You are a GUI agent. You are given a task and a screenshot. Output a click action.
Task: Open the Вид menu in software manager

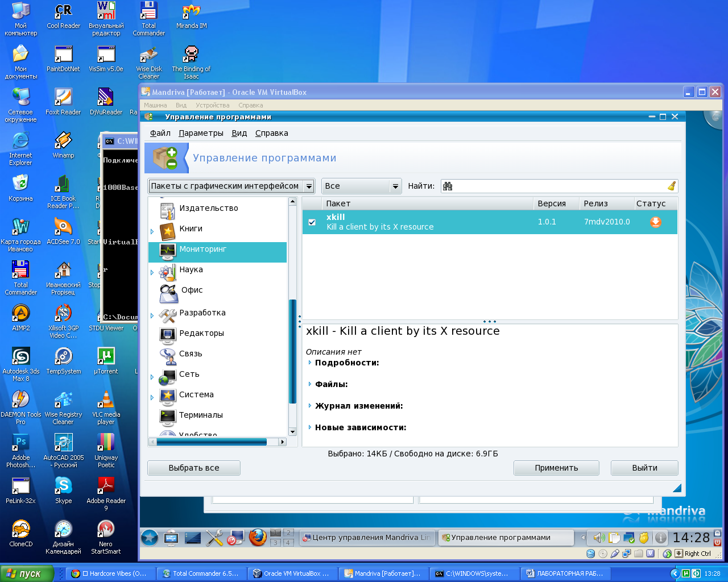click(239, 133)
